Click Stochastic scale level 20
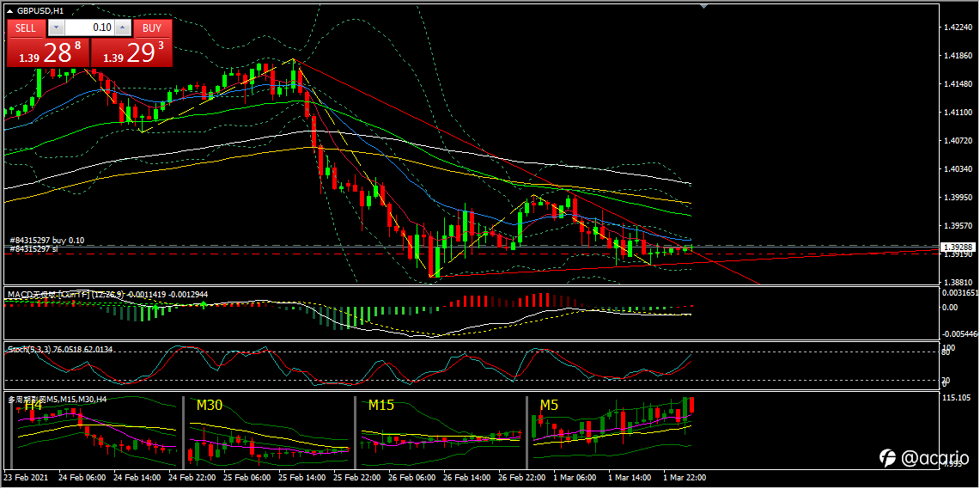The image size is (980, 489). pyautogui.click(x=948, y=382)
